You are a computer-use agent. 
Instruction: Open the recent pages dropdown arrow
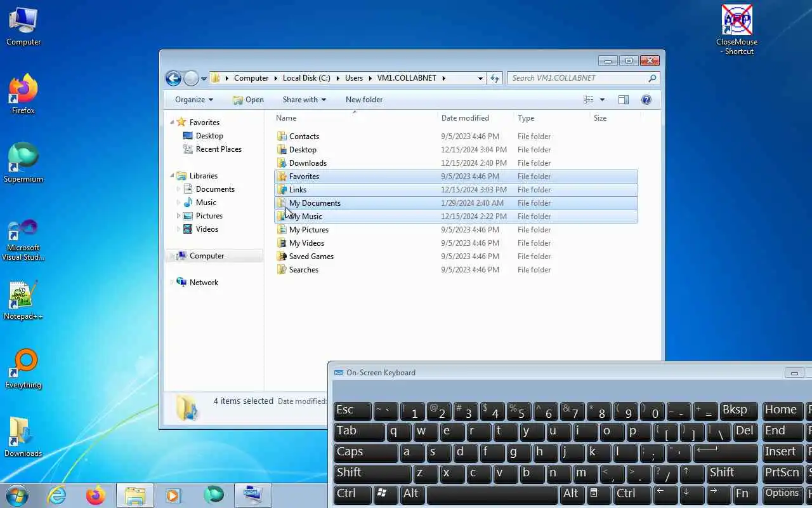coord(204,79)
